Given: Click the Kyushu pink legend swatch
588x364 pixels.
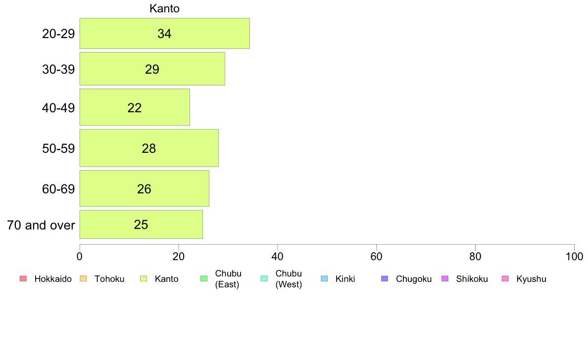Looking at the screenshot, I should click(505, 278).
